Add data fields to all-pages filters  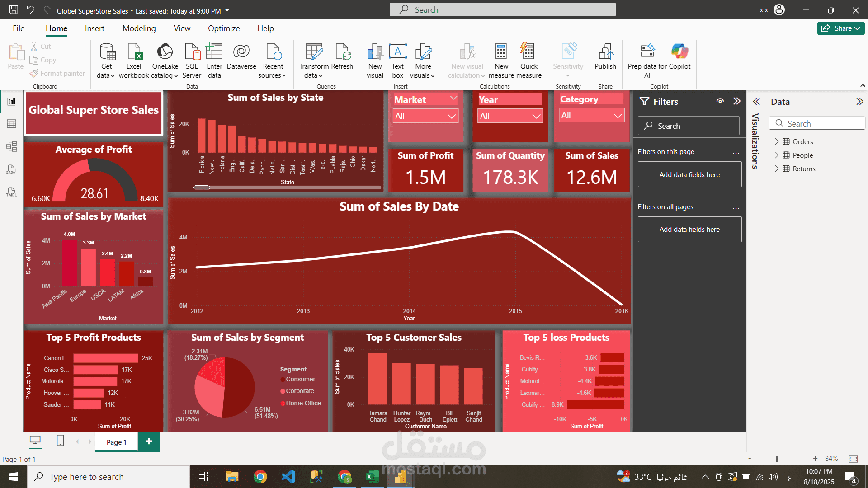(x=689, y=229)
